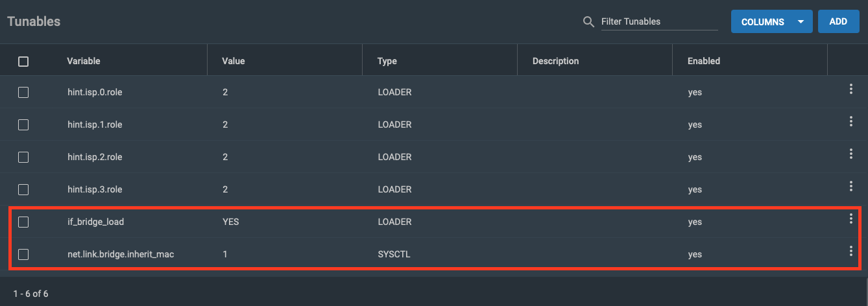Screen dimensions: 868x306
Task: Select the if_bridge_load row checkbox
Action: click(x=23, y=222)
